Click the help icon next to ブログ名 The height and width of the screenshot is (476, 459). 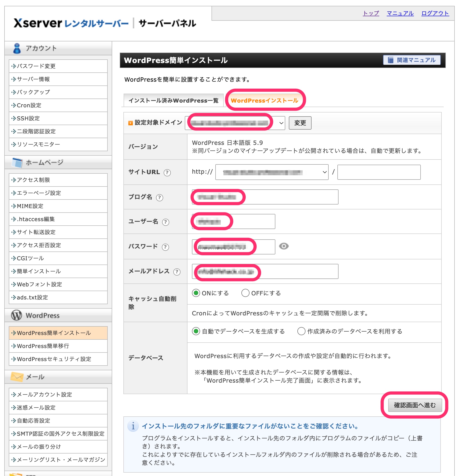tap(159, 198)
